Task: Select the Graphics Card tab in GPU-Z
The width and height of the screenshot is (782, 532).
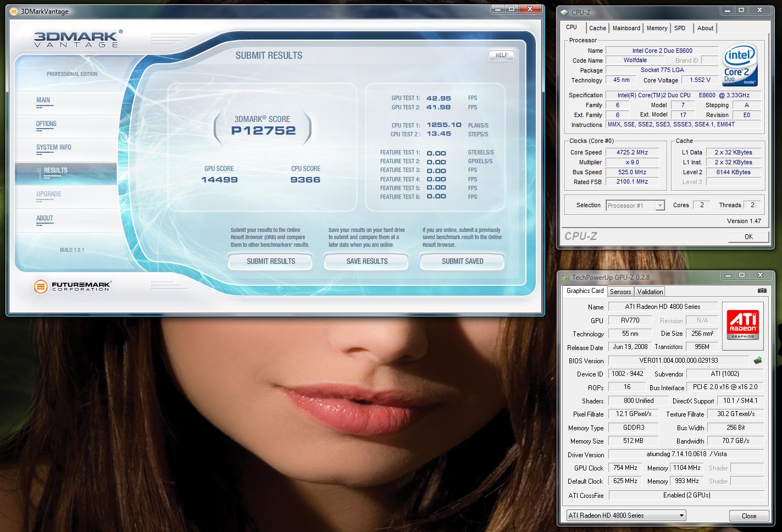Action: (x=585, y=291)
